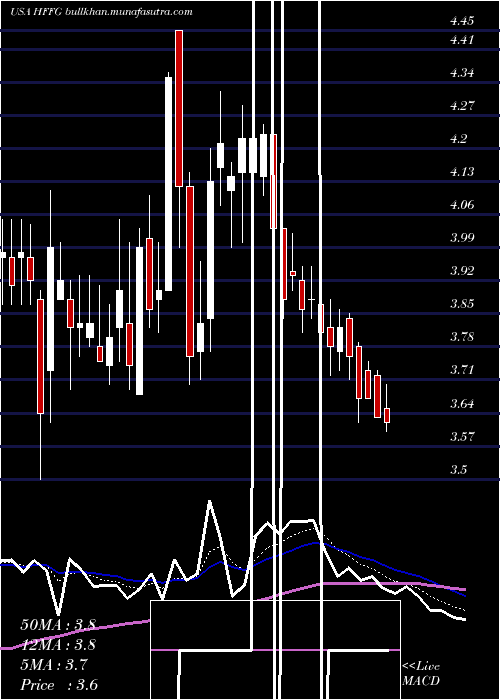500x700 pixels.
Task: Click the 3.57 price axis label
Action: click(x=462, y=436)
